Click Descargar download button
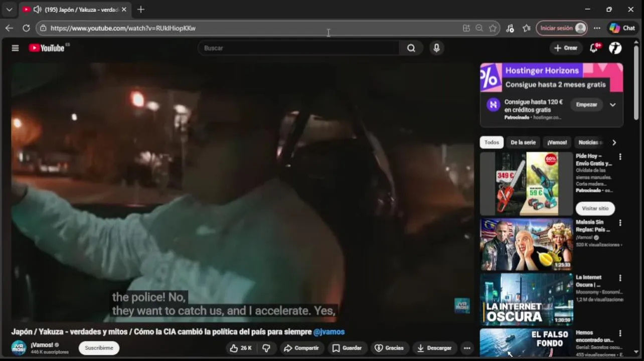 434,348
